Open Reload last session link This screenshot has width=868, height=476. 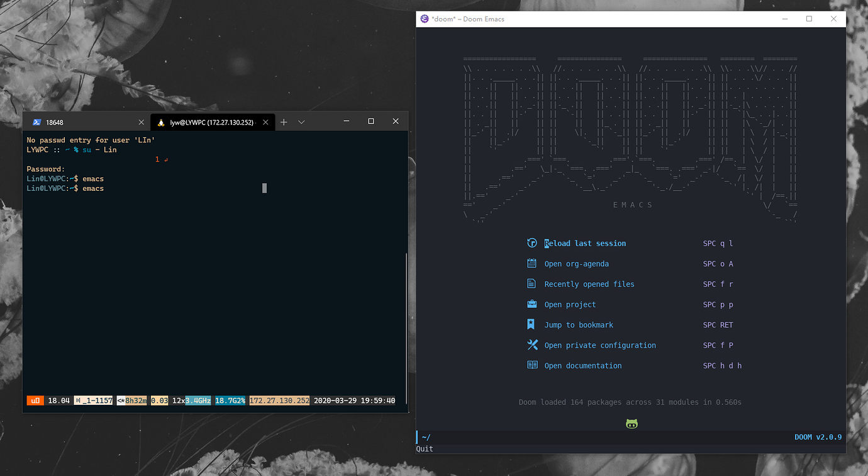[585, 243]
